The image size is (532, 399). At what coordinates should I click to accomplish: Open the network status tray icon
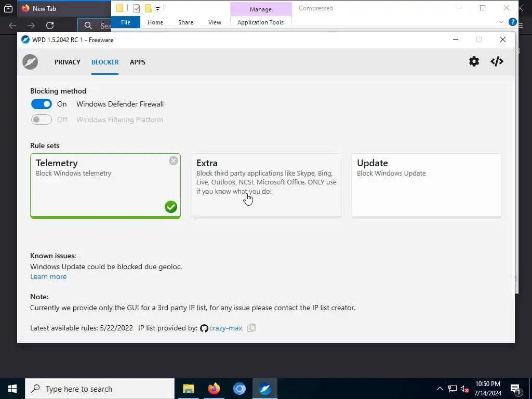453,389
